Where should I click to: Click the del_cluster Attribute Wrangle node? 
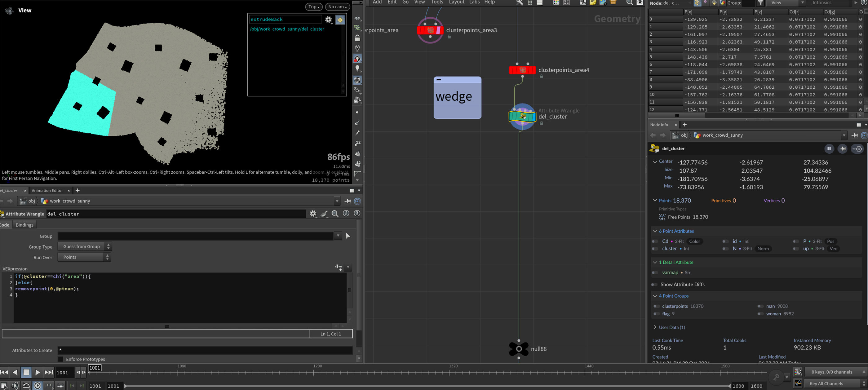pyautogui.click(x=522, y=117)
